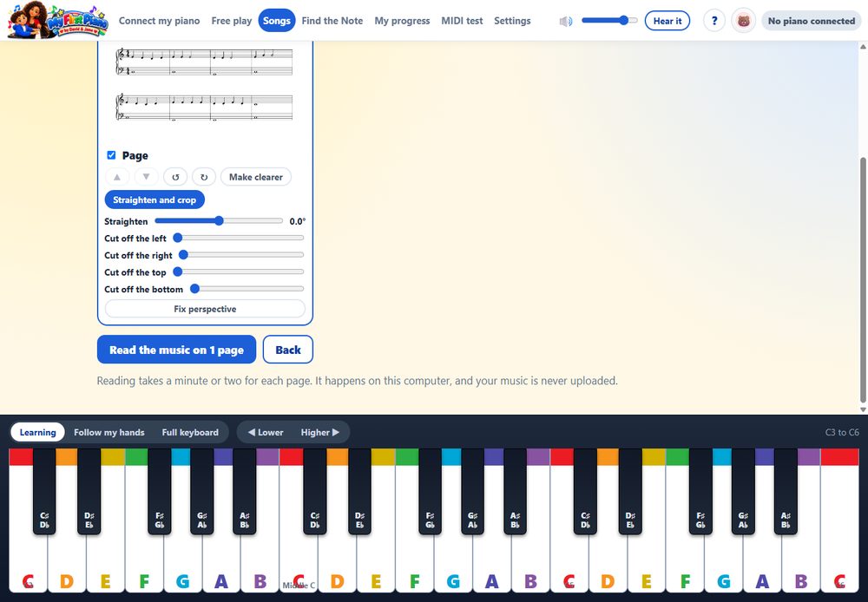Click the Fix perspective button

tap(205, 309)
